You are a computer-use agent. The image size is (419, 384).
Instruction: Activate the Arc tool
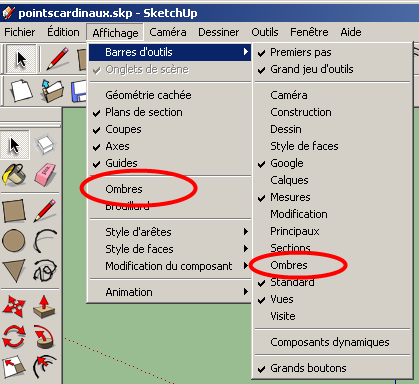click(45, 240)
